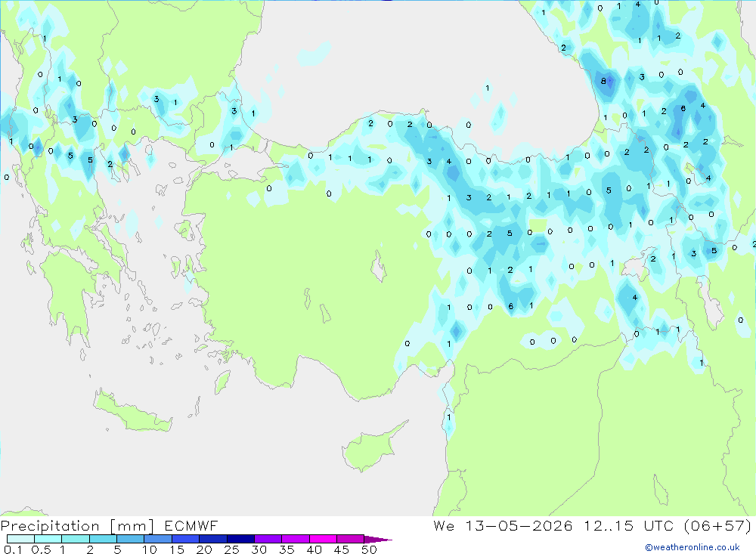The image size is (756, 554).
Task: Click the legend label '10'
Action: click(150, 549)
